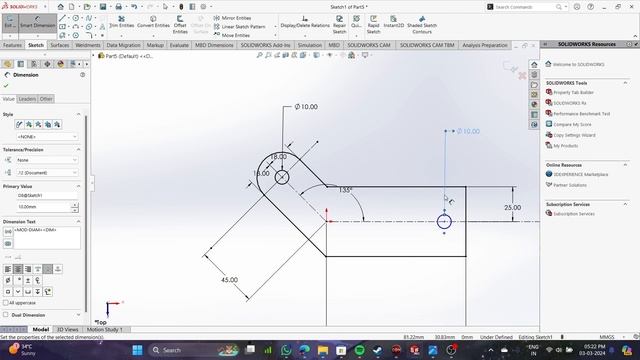Screen dimensions: 640x360
Task: Open the Tolerance type None dropdown
Action: (x=47, y=160)
